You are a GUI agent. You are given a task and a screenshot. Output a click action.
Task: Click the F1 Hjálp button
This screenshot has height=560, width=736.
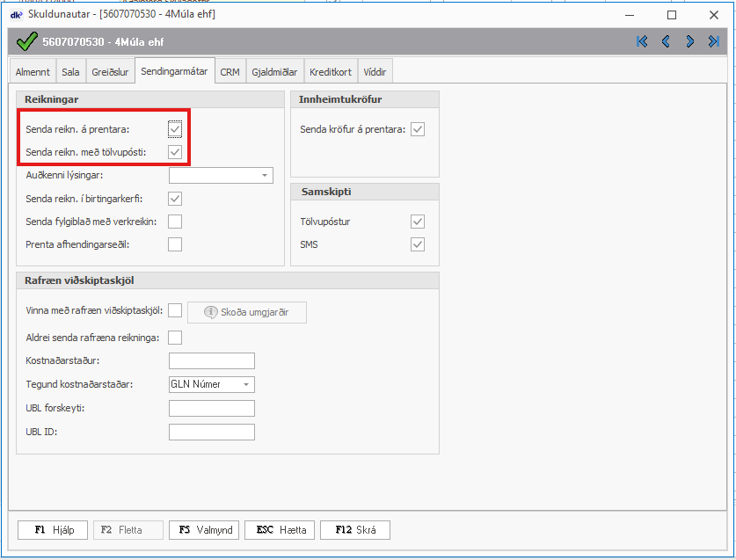pos(52,530)
